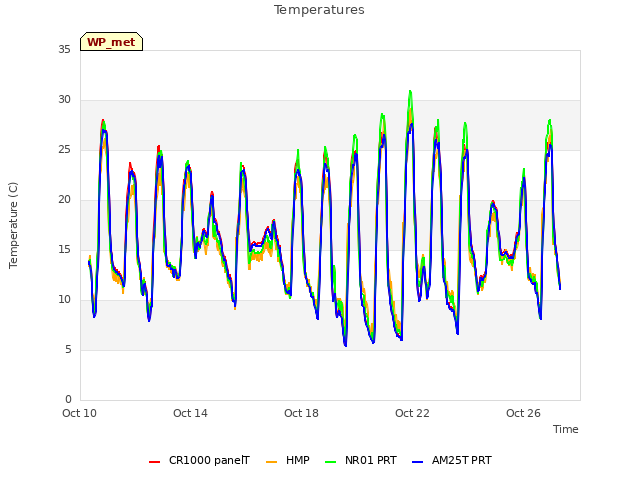Click the Oct 26 x-axis label
Screen dimensions: 640x480
pos(523,413)
